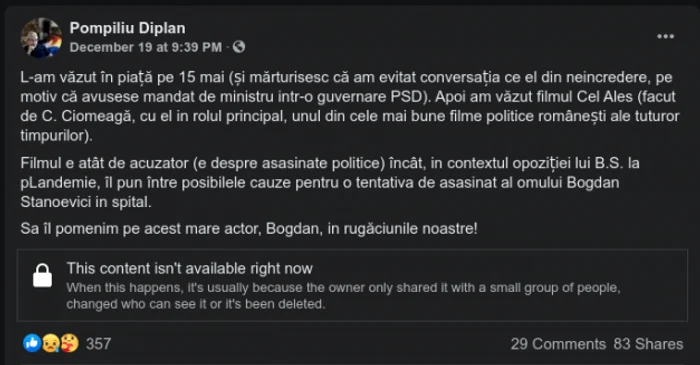Open the December 19 at 9:39 PM timestamp
The height and width of the screenshot is (365, 700).
click(x=146, y=47)
